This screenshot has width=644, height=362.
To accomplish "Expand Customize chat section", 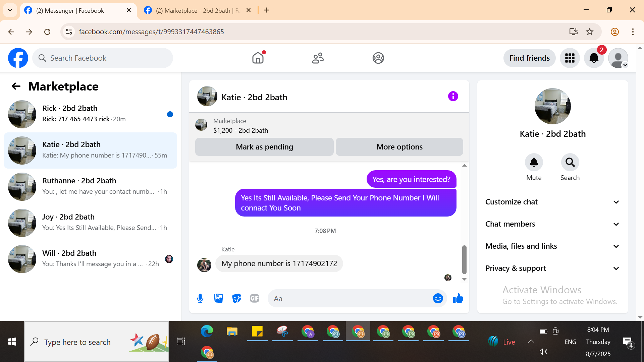I will tap(552, 202).
